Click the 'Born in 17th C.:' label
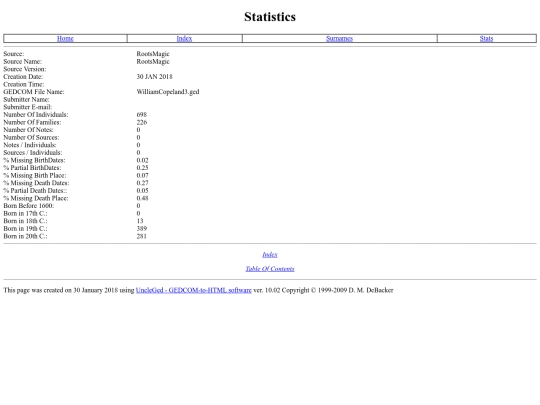540x405 pixels. (25, 213)
